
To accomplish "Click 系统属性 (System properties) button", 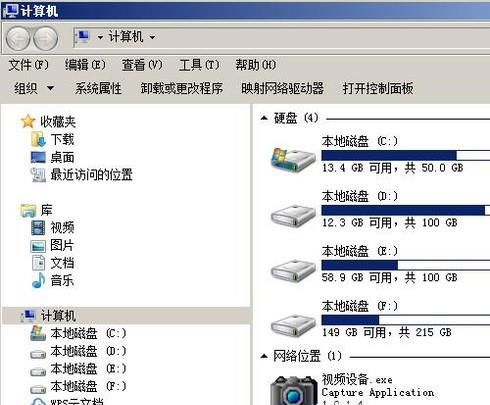I will 98,89.
